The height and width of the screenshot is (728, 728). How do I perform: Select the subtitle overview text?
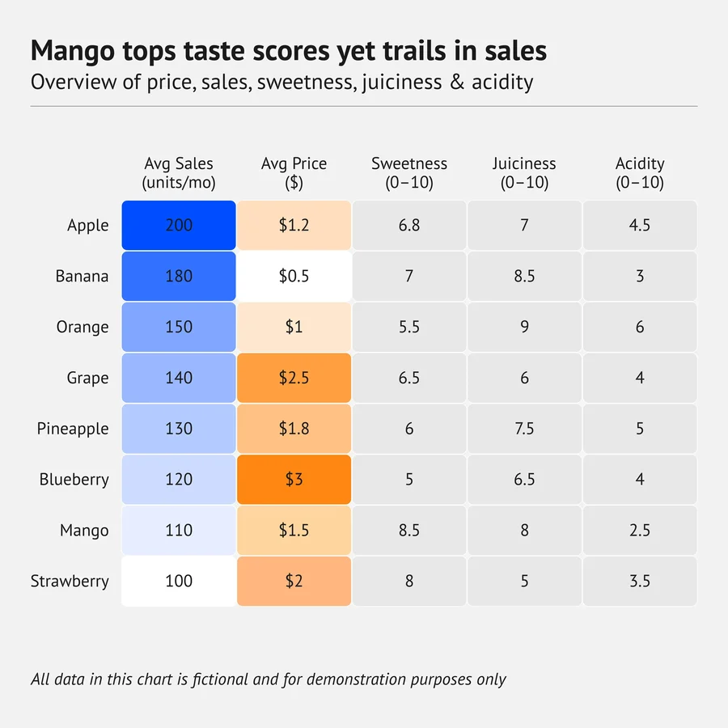coord(281,83)
